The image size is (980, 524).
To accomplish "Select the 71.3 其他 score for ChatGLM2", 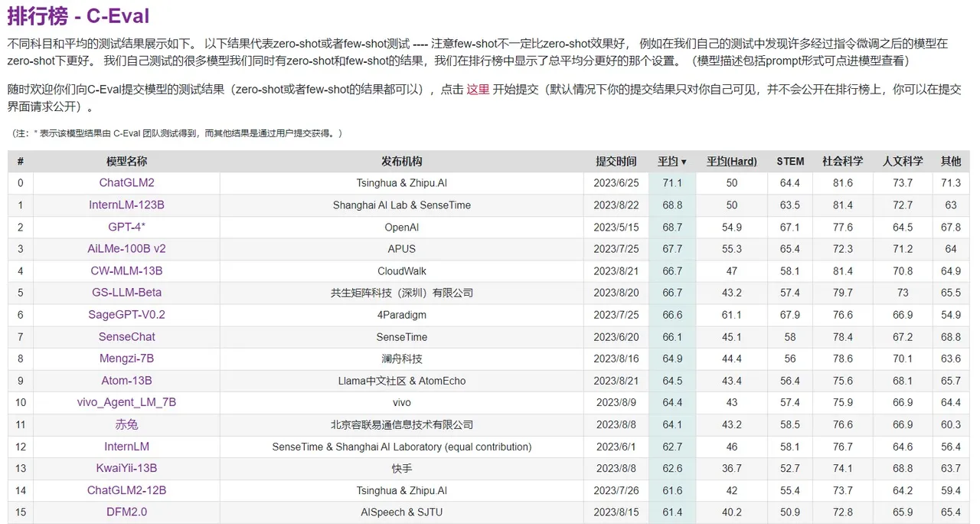I will [x=951, y=183].
